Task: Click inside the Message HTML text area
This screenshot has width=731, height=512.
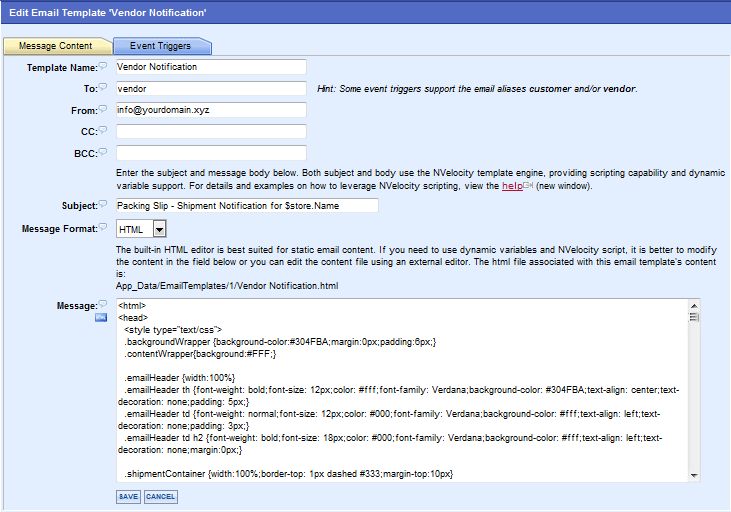Action: pos(402,390)
